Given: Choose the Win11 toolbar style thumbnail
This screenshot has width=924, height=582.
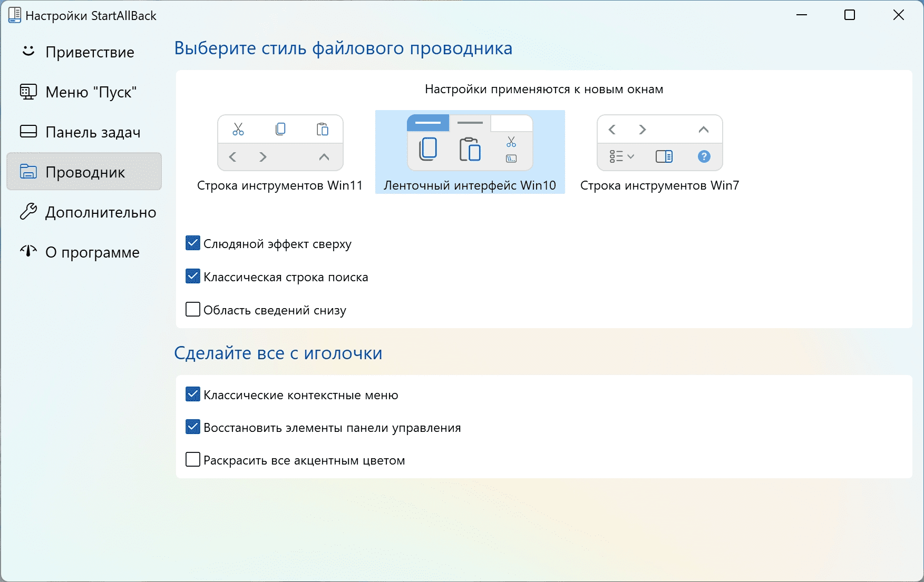Looking at the screenshot, I should click(280, 143).
